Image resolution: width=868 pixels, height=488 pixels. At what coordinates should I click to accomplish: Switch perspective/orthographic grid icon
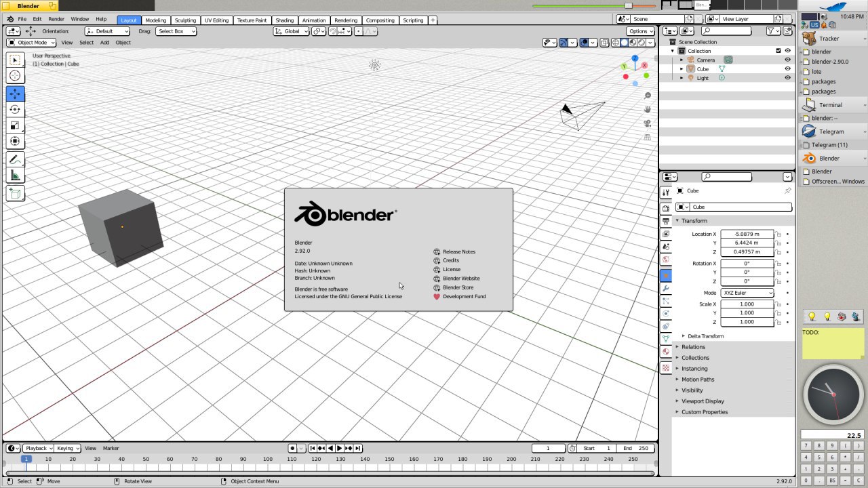[x=648, y=137]
